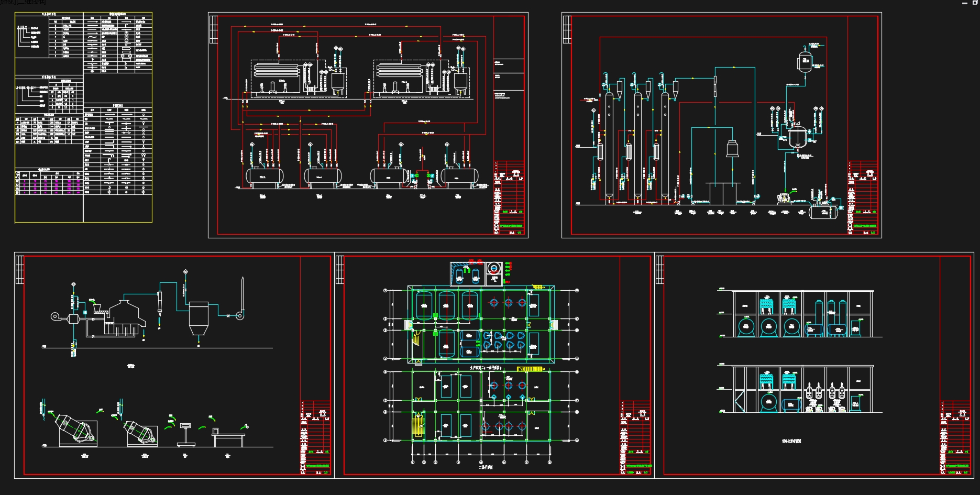
Task: Open the 二维线框 visual style viewport label
Action: (31, 2)
